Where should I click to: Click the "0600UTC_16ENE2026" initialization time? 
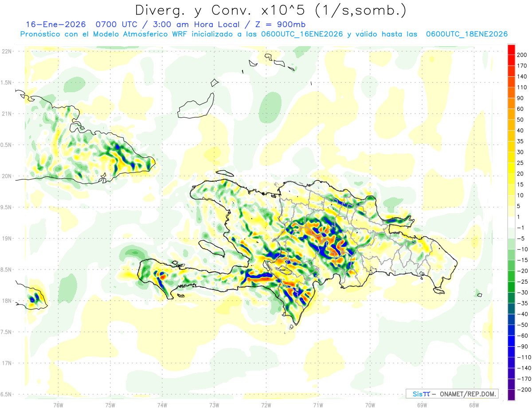point(302,34)
